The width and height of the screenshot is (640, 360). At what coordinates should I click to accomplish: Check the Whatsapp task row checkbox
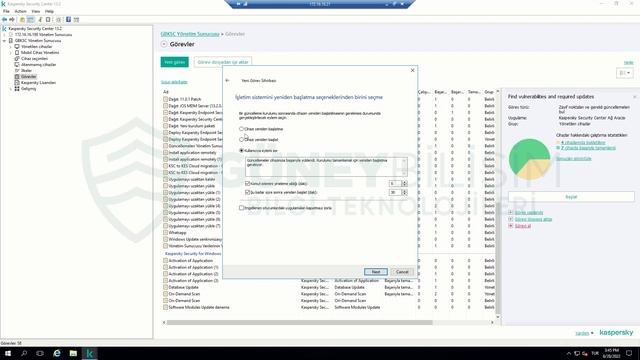[x=165, y=233]
